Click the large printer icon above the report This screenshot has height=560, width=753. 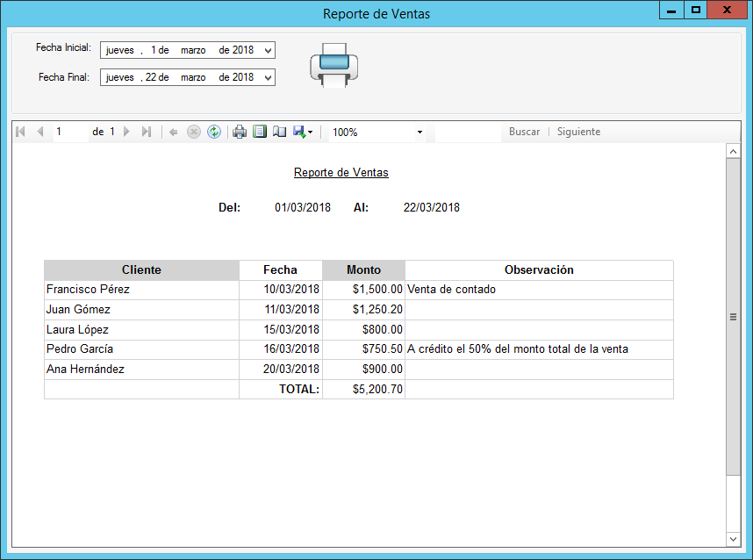pos(333,68)
